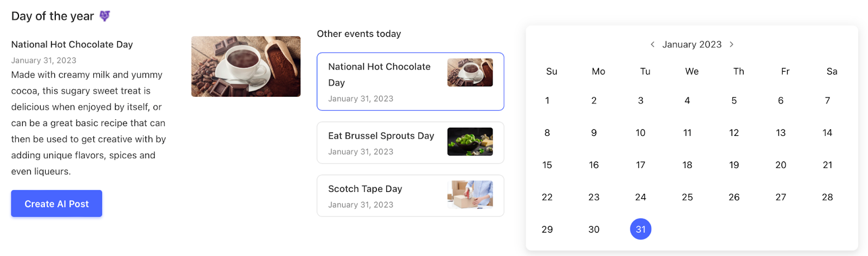
Task: Open the large hot chocolate image
Action: click(x=246, y=66)
